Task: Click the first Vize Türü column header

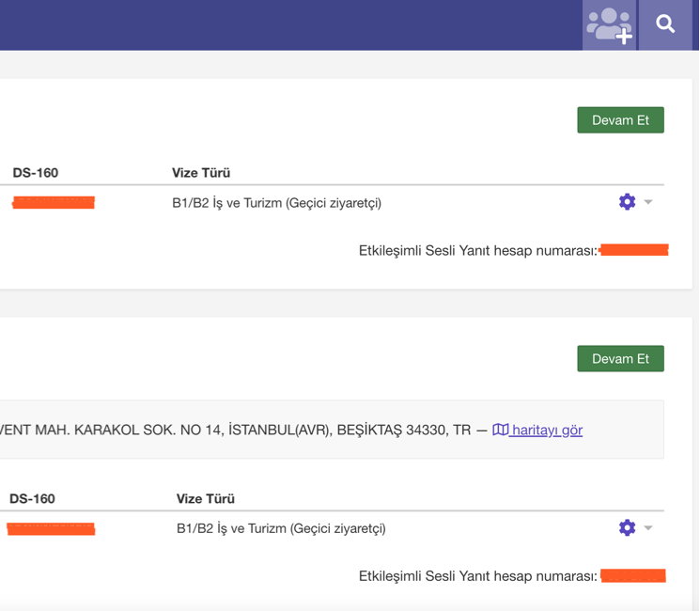Action: pos(201,173)
